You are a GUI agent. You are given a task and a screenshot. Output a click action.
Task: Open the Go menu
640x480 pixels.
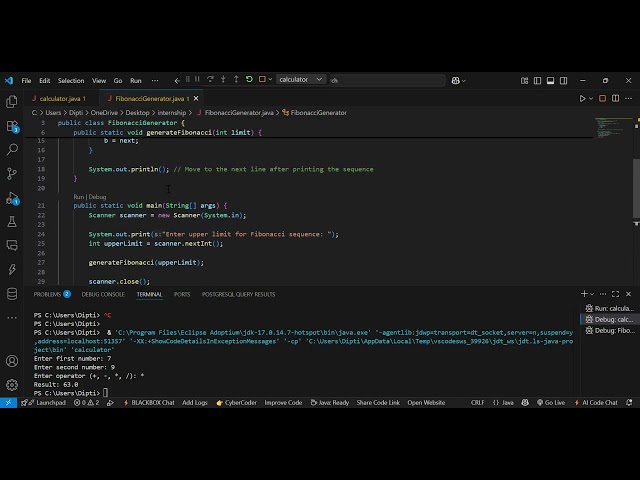(118, 81)
